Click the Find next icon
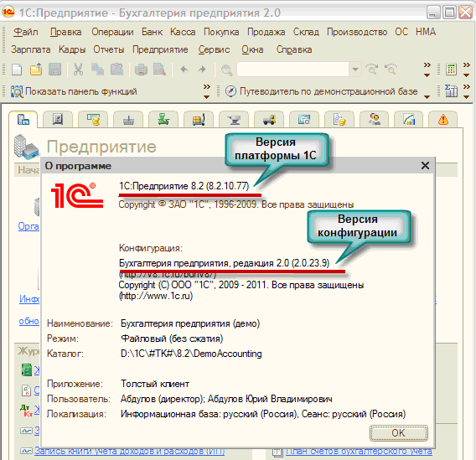The width and height of the screenshot is (476, 460). tap(371, 70)
